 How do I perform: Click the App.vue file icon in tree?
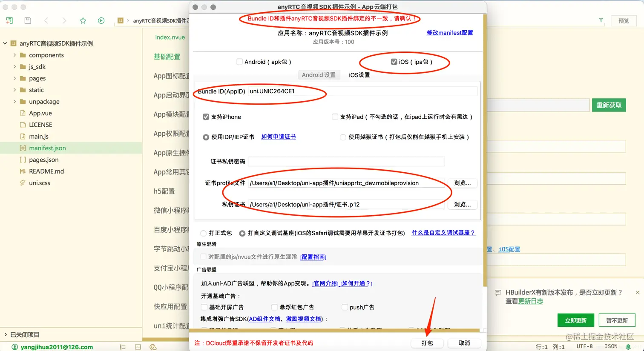pyautogui.click(x=23, y=113)
